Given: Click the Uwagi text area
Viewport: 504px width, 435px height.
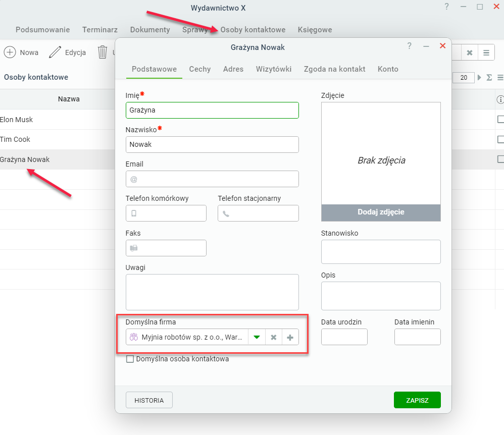Looking at the screenshot, I should tap(212, 292).
